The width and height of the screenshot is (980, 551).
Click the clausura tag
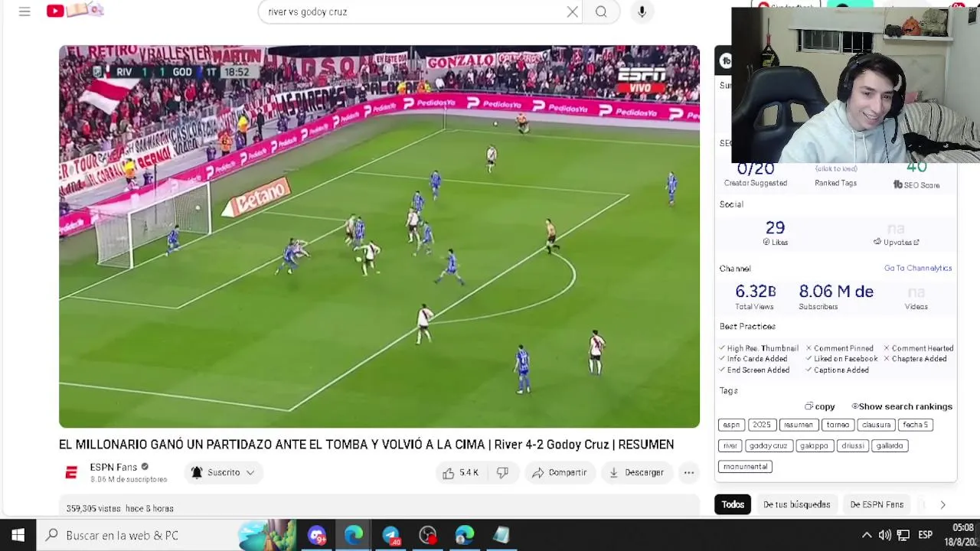click(x=876, y=425)
